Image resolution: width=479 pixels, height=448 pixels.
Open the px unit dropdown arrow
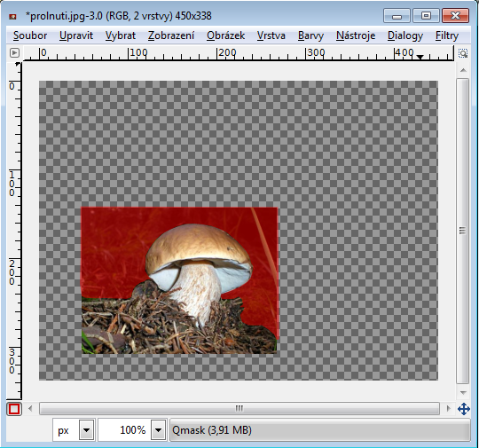pyautogui.click(x=86, y=430)
